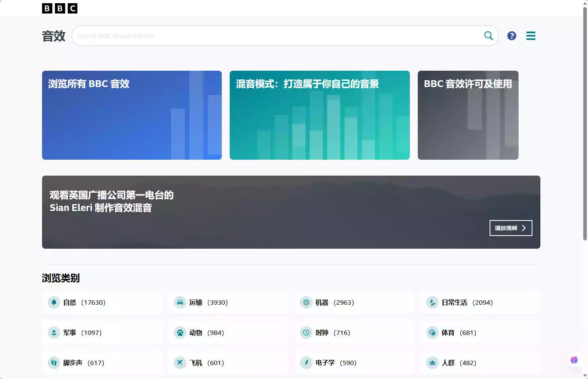
Task: Open the 日常生活 (2094) category
Action: tap(480, 302)
